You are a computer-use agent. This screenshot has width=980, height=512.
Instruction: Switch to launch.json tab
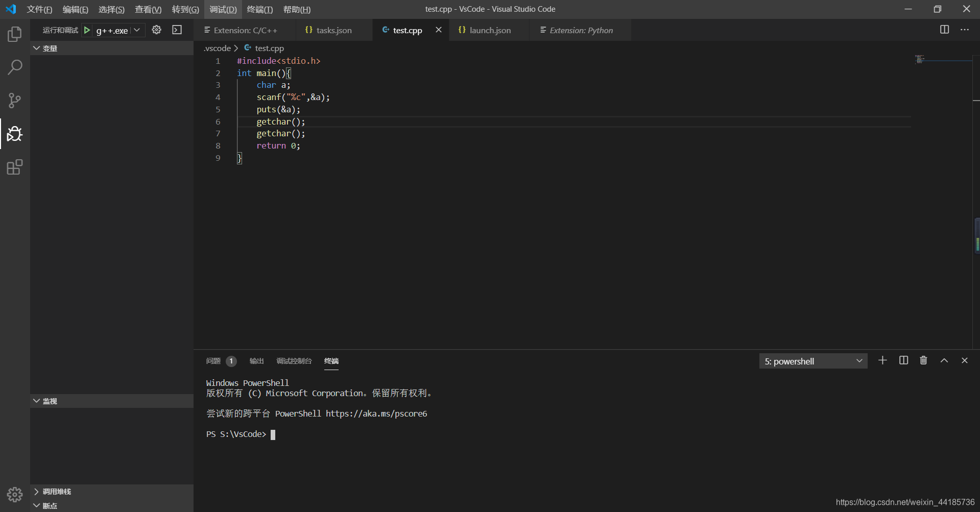click(490, 30)
